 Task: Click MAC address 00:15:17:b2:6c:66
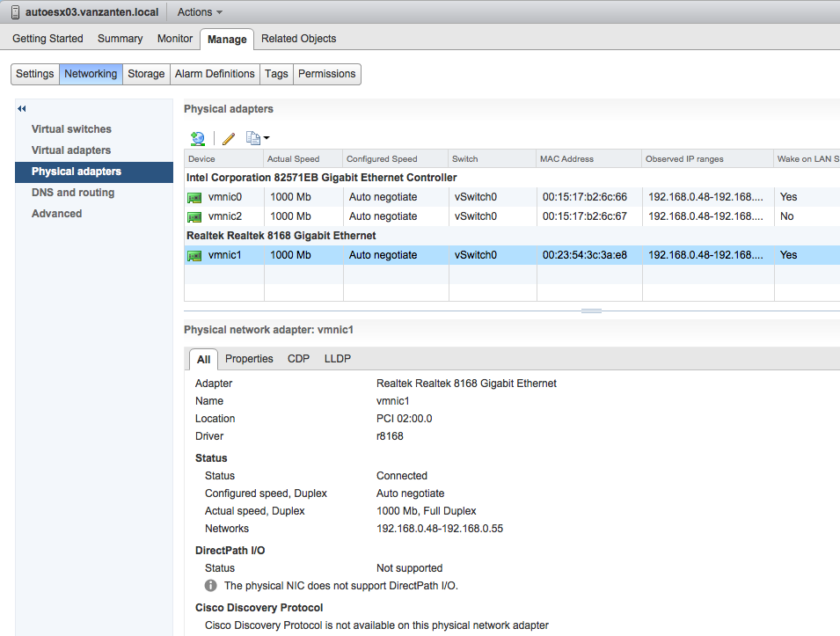pyautogui.click(x=584, y=197)
